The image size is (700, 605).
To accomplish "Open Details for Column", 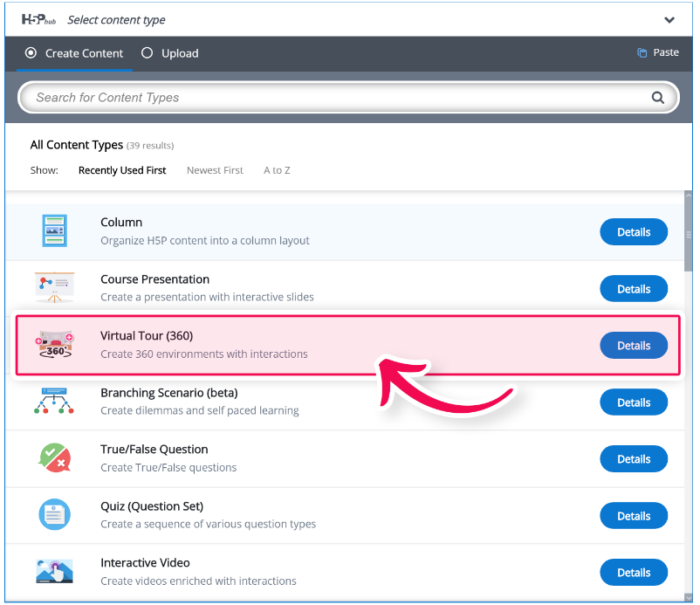I will point(634,231).
